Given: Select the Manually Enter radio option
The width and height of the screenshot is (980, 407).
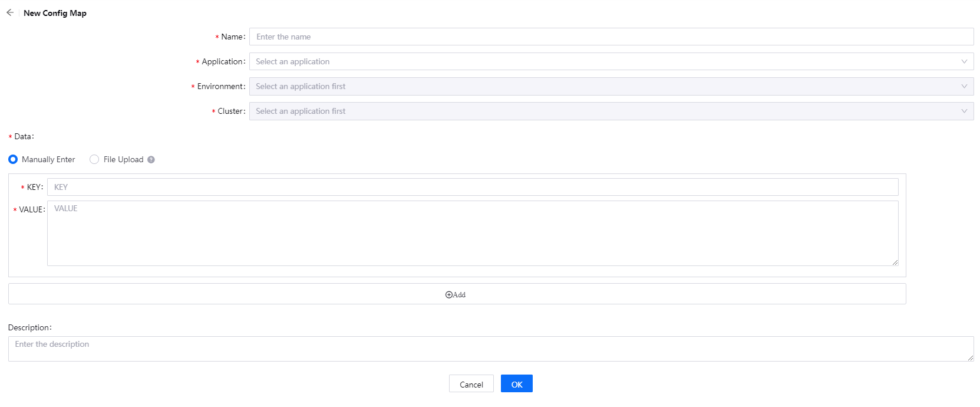Looking at the screenshot, I should [x=13, y=159].
